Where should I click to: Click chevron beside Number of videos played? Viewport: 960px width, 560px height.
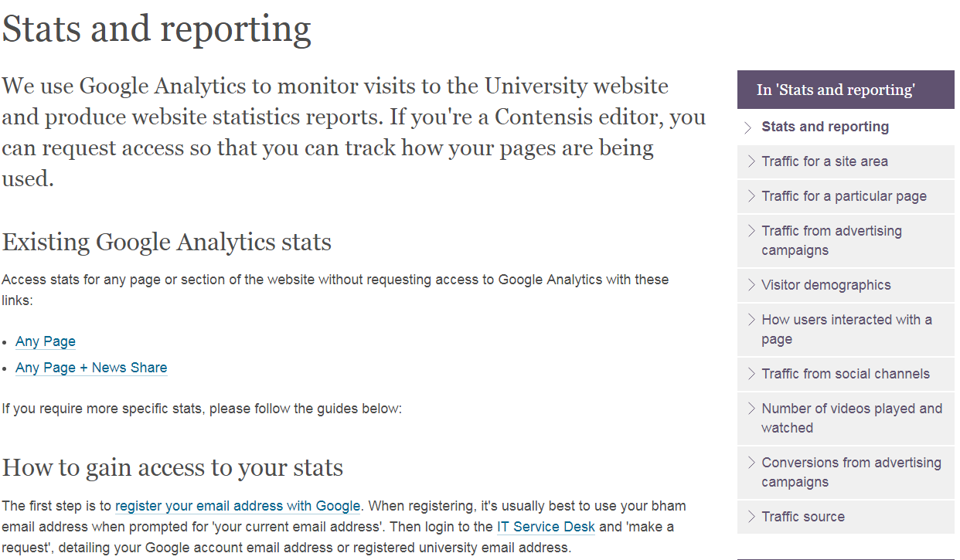[751, 409]
